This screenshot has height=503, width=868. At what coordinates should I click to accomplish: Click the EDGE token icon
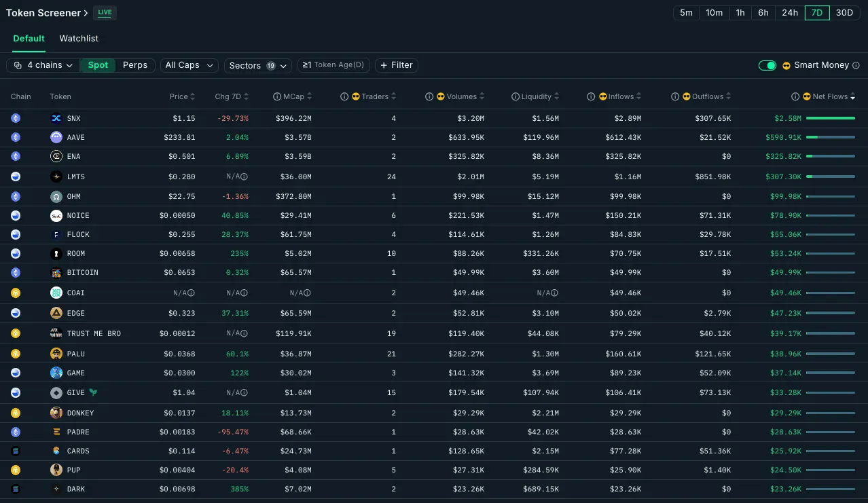click(x=56, y=313)
